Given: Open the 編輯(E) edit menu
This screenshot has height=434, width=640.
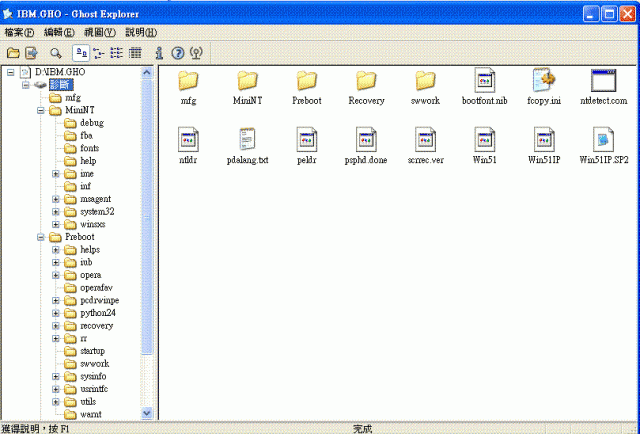Looking at the screenshot, I should pos(59,33).
